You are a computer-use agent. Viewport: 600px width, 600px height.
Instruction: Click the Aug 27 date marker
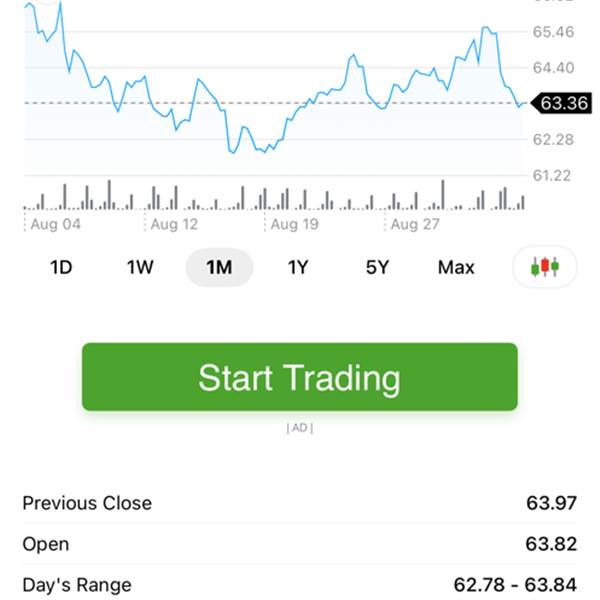[415, 224]
